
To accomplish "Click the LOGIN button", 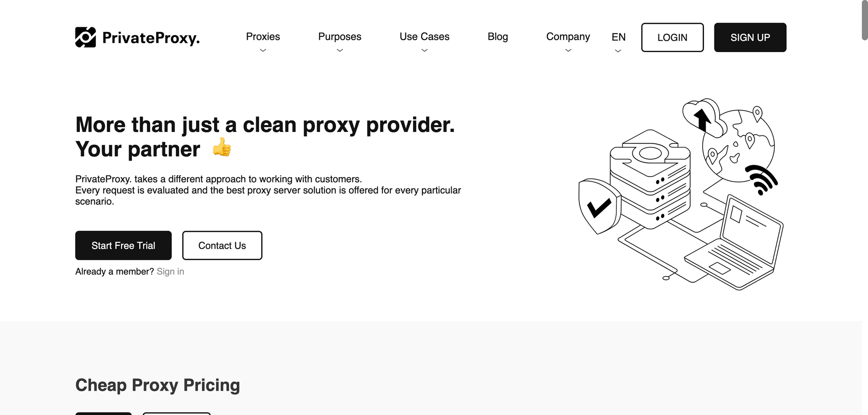I will 672,37.
